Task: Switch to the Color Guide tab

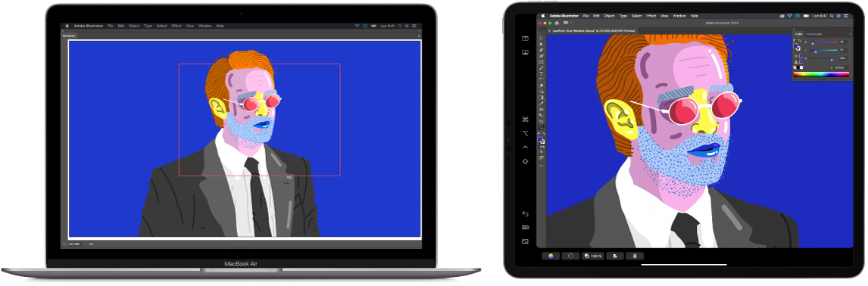Action: tap(814, 34)
